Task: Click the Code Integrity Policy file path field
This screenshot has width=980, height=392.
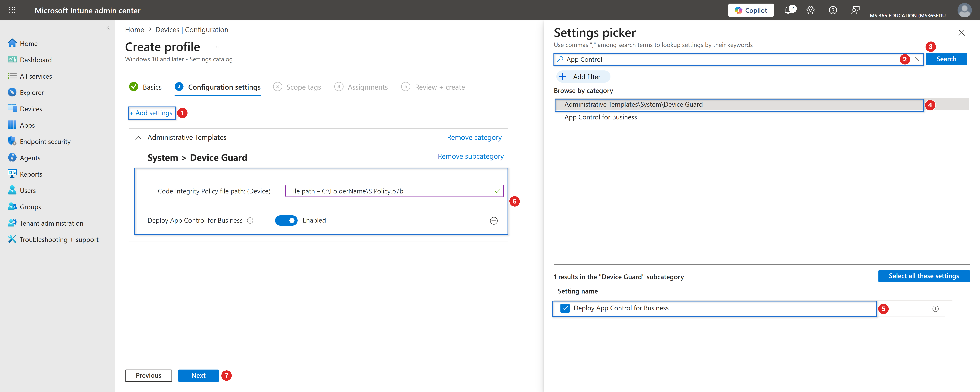Action: (x=394, y=191)
